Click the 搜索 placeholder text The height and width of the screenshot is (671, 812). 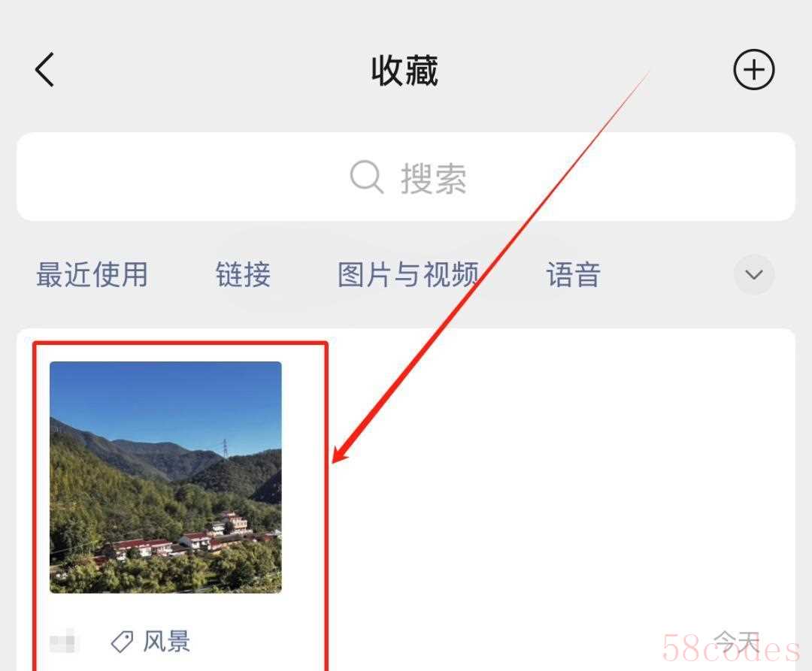pos(434,179)
